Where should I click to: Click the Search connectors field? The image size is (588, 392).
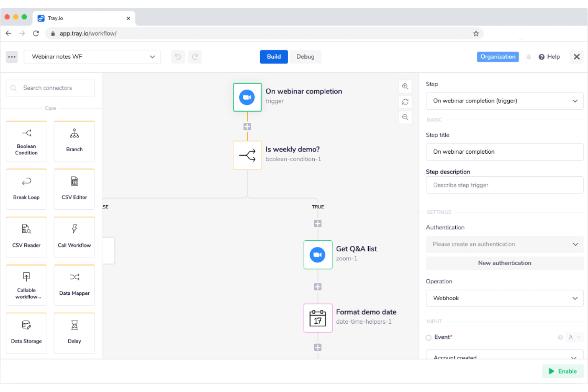click(x=50, y=88)
